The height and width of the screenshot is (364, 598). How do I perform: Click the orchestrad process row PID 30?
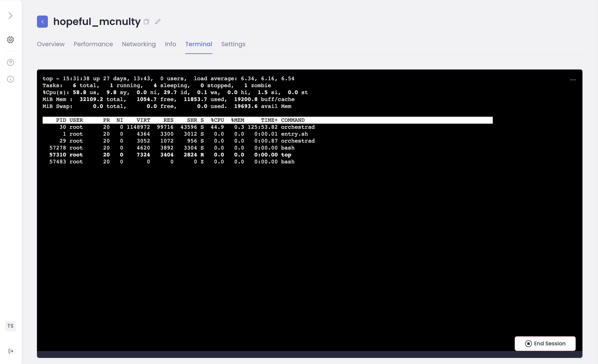click(178, 127)
